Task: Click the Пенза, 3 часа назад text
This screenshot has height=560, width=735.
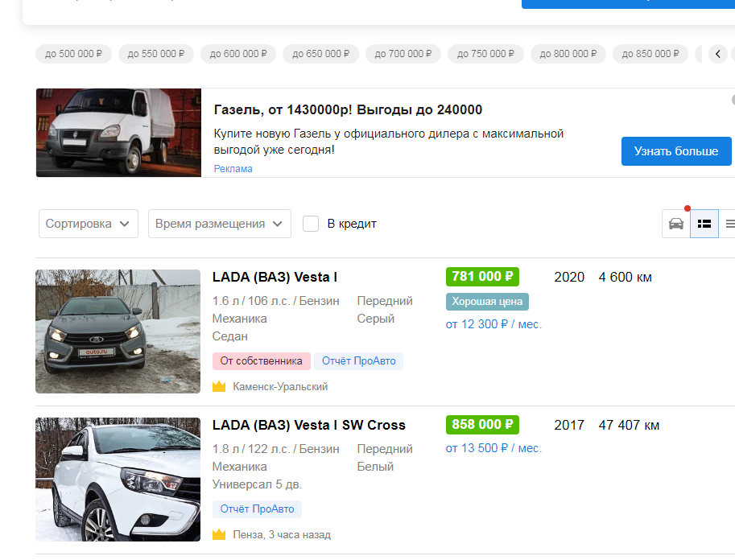Action: click(282, 535)
